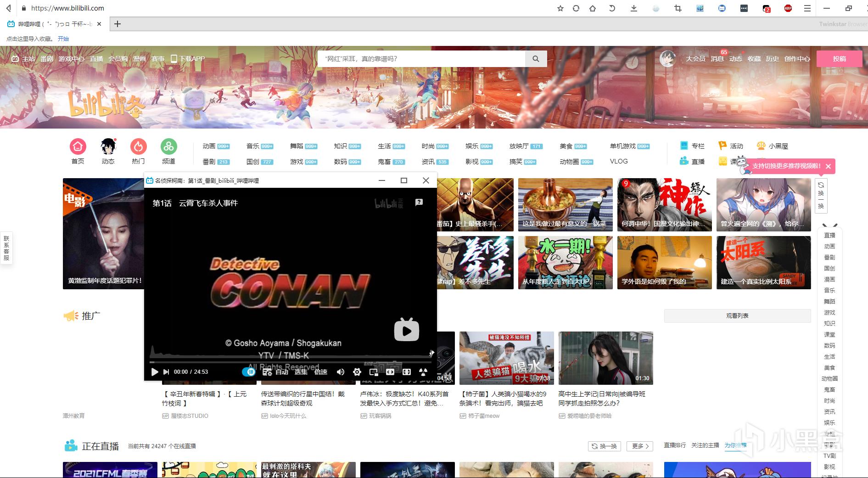The image size is (868, 478).
Task: Open 小黑屋 section
Action: (x=773, y=146)
